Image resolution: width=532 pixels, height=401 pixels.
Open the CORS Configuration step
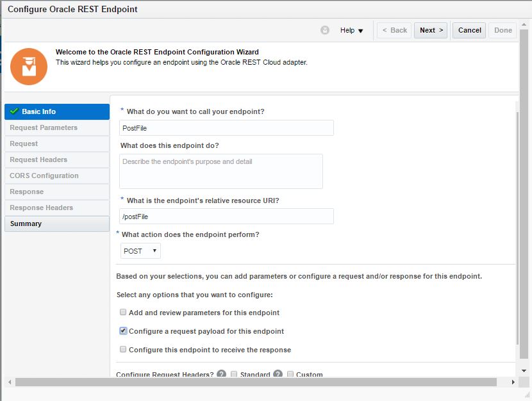click(x=57, y=176)
